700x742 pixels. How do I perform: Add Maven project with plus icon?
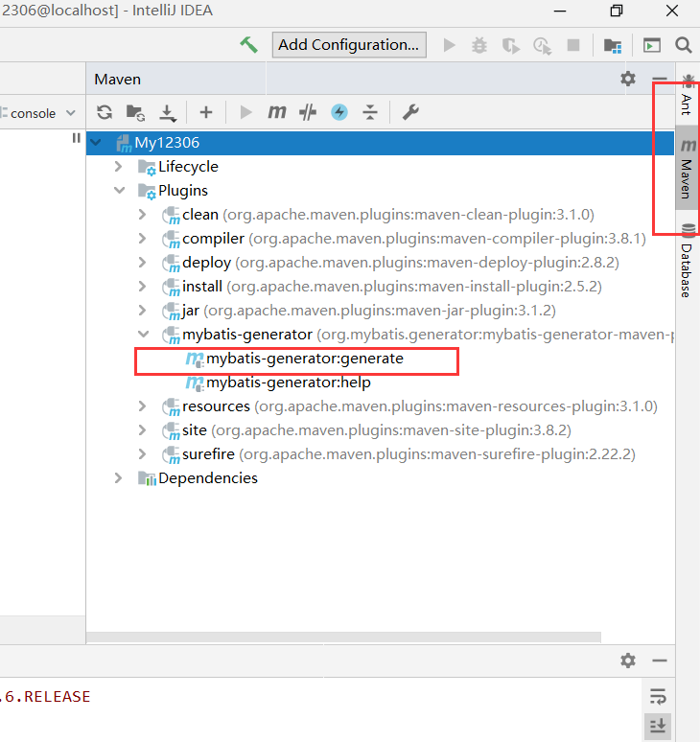(x=206, y=112)
